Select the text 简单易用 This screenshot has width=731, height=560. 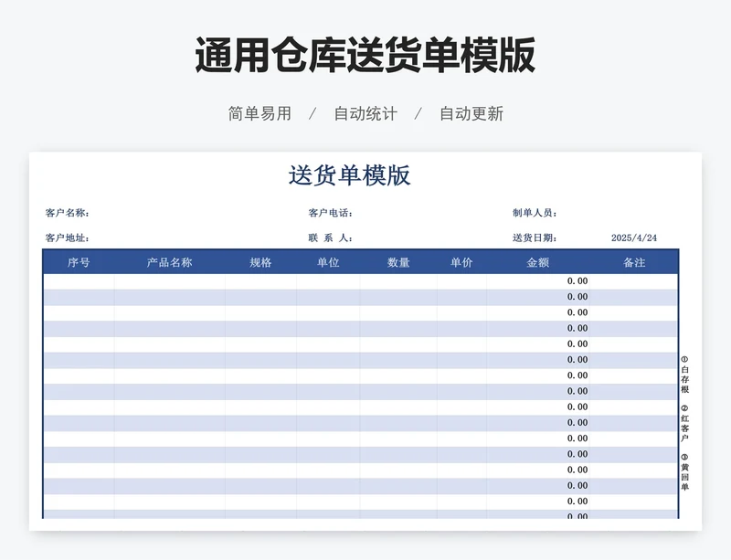[x=260, y=114]
